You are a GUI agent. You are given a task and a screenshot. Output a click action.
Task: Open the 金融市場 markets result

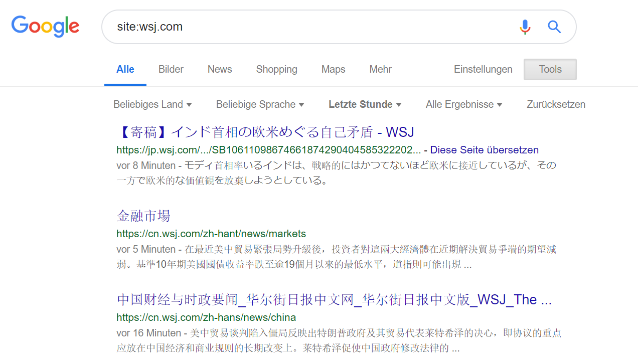point(143,216)
